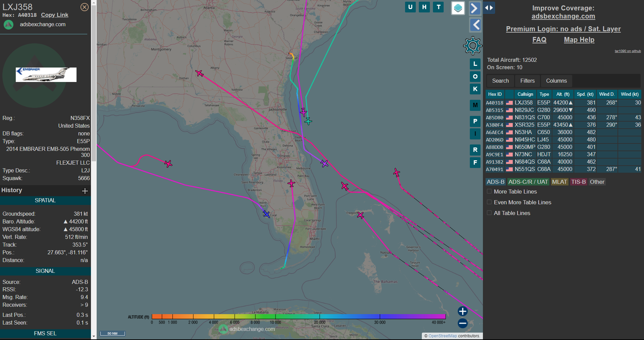
Task: Click the L map button
Action: pyautogui.click(x=475, y=64)
